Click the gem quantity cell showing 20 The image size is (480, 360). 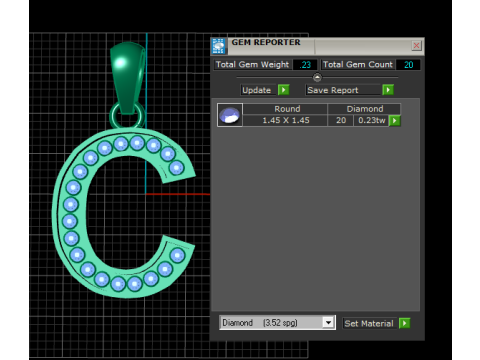[341, 120]
